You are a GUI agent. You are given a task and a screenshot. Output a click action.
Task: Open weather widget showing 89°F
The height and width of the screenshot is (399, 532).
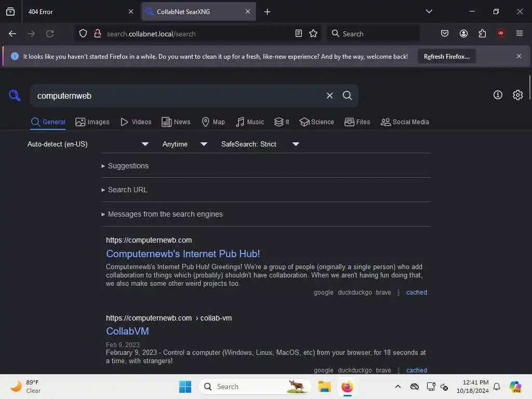click(x=26, y=387)
